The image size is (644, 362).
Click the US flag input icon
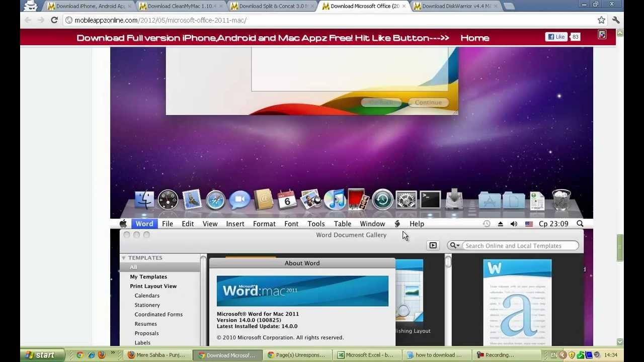pos(529,224)
